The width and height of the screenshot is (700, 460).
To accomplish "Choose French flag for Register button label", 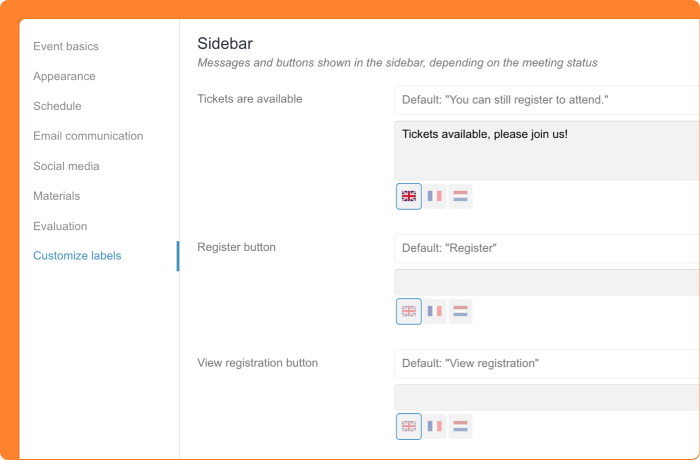I will point(435,311).
